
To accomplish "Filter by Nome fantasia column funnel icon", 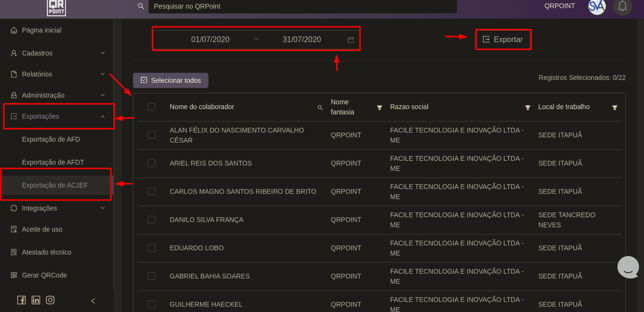I will point(380,108).
